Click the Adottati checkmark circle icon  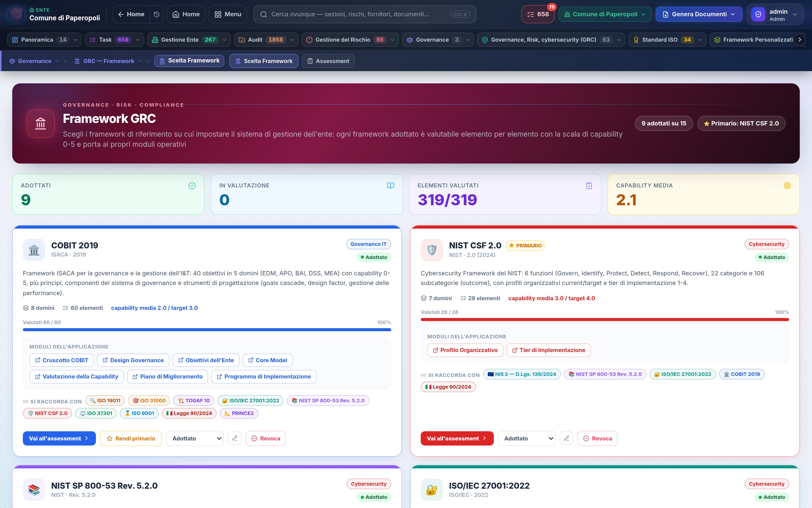(192, 185)
